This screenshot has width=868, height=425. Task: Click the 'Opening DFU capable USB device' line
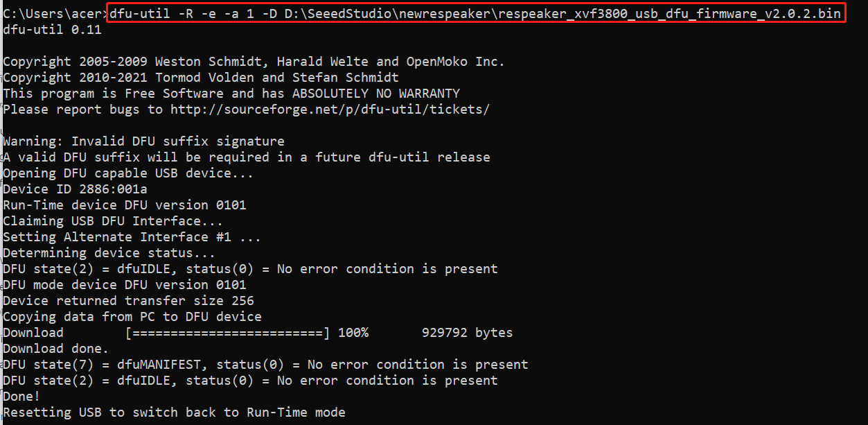[128, 173]
